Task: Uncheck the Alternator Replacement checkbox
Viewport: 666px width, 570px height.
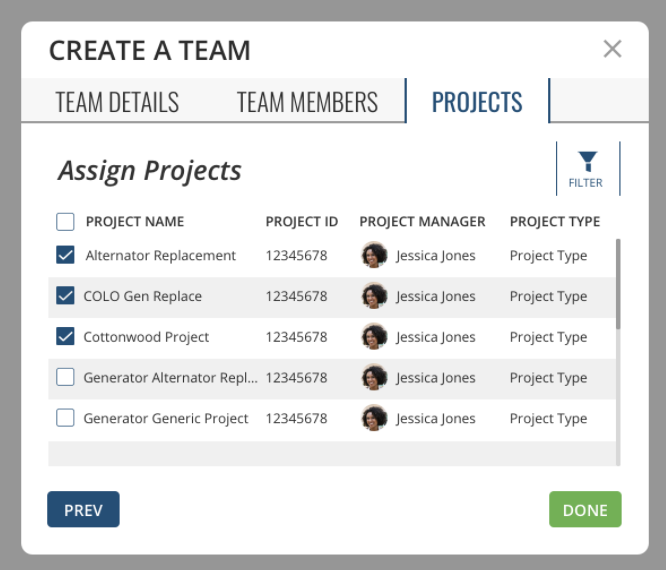Action: [65, 255]
